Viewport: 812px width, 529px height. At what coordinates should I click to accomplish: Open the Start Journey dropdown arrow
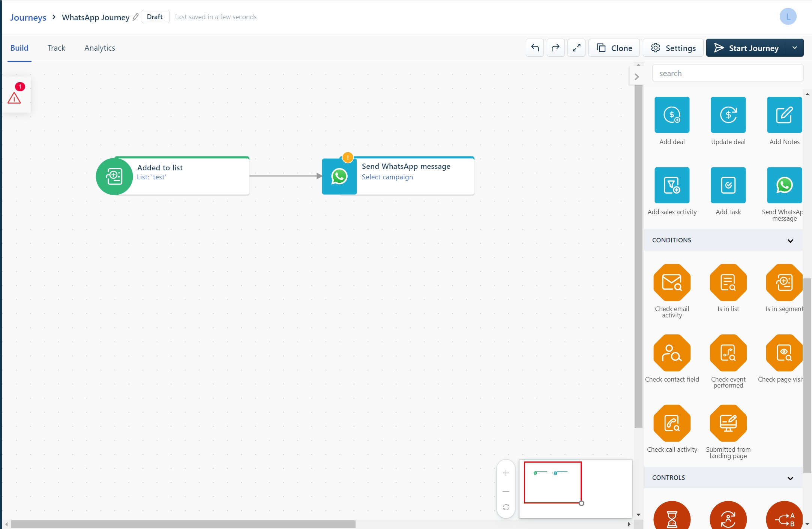pyautogui.click(x=794, y=48)
